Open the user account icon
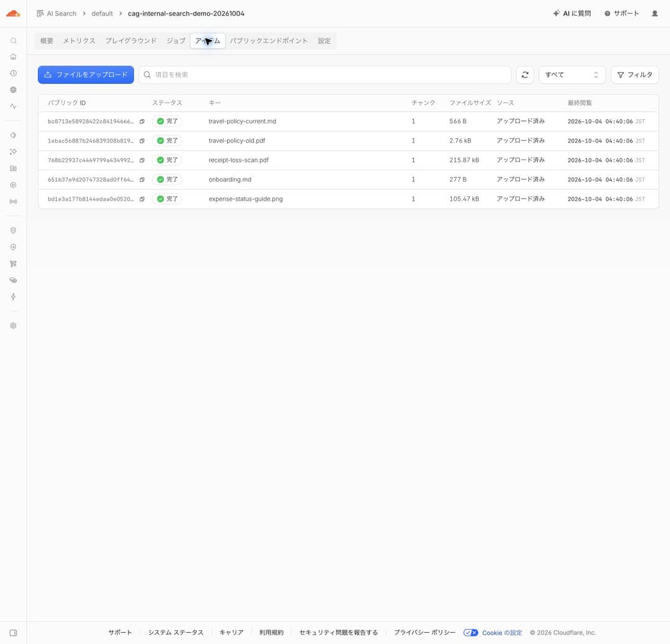 (654, 14)
